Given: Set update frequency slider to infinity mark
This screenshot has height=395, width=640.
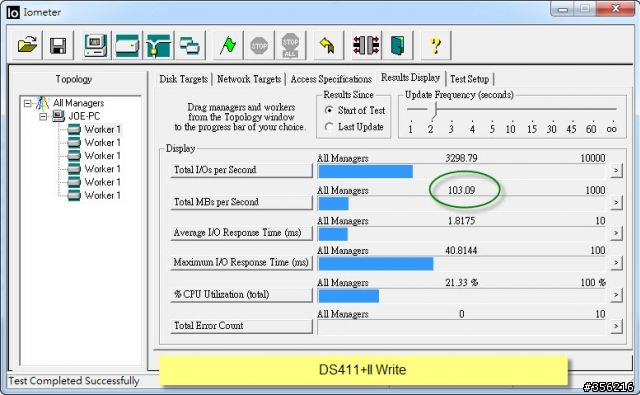Looking at the screenshot, I should coord(611,129).
